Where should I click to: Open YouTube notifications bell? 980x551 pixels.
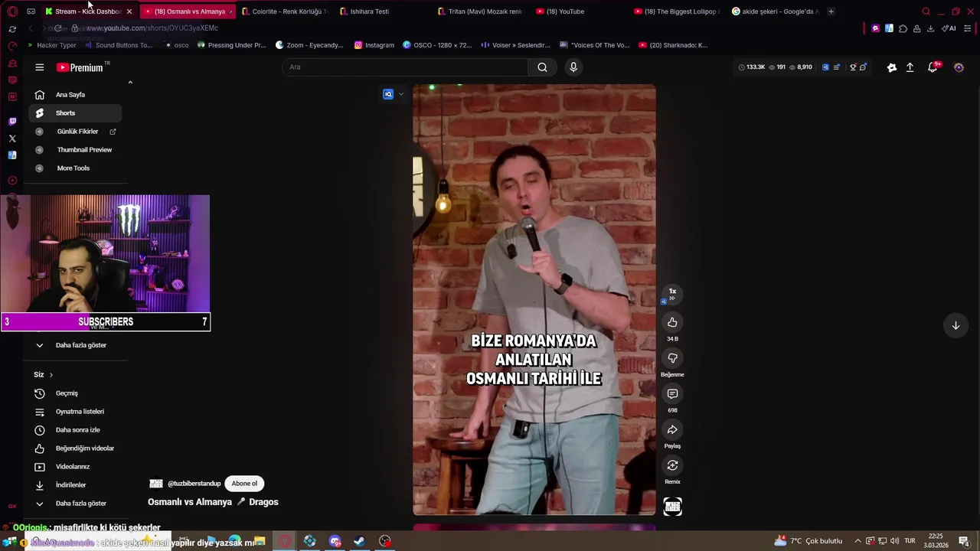pyautogui.click(x=933, y=67)
